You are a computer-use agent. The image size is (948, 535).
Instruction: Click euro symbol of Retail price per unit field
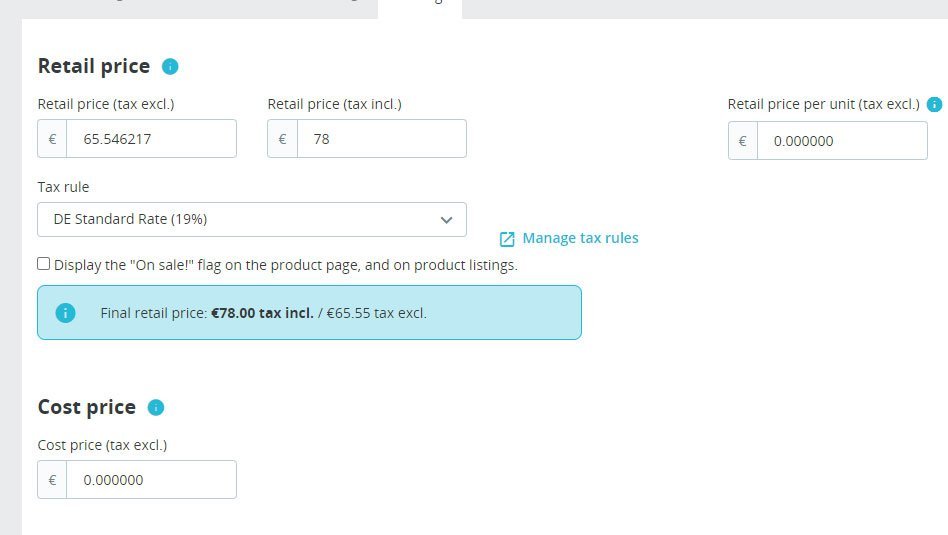pyautogui.click(x=743, y=141)
